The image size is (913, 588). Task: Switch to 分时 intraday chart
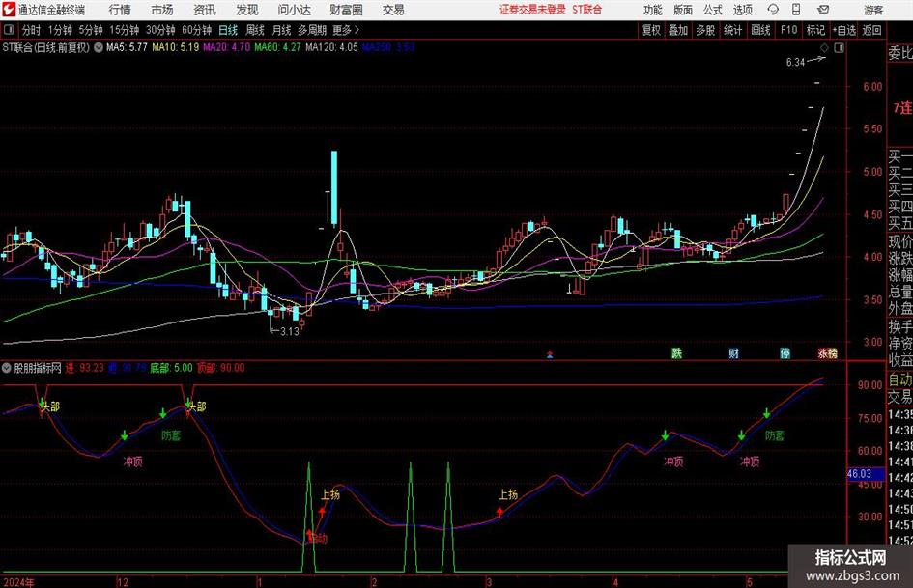(x=31, y=30)
